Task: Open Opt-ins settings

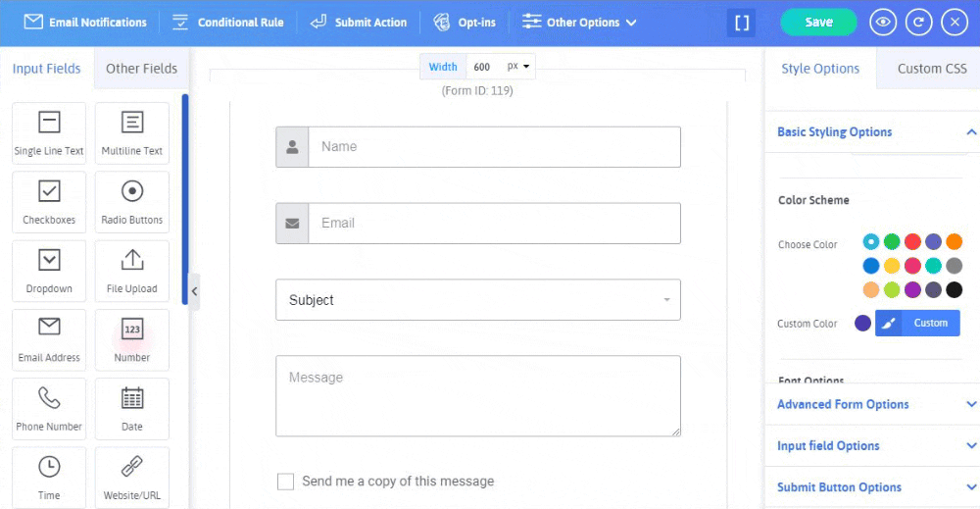Action: [465, 23]
